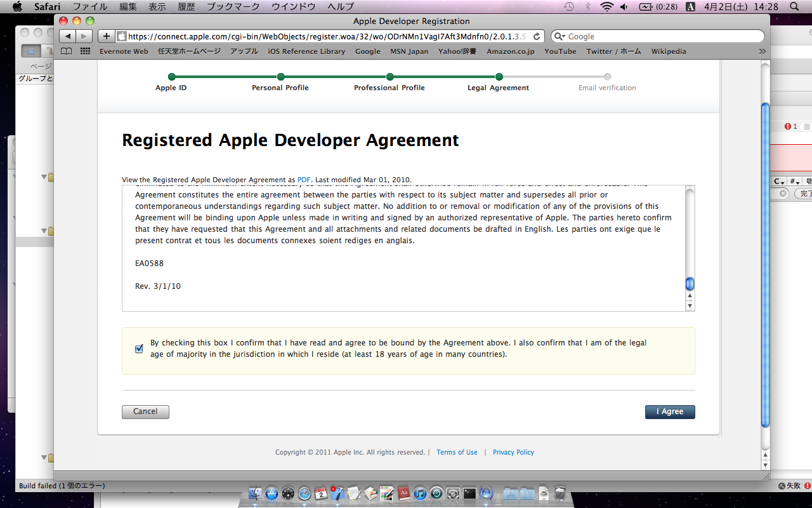Open the Evernote Web bookmark

pyautogui.click(x=124, y=51)
